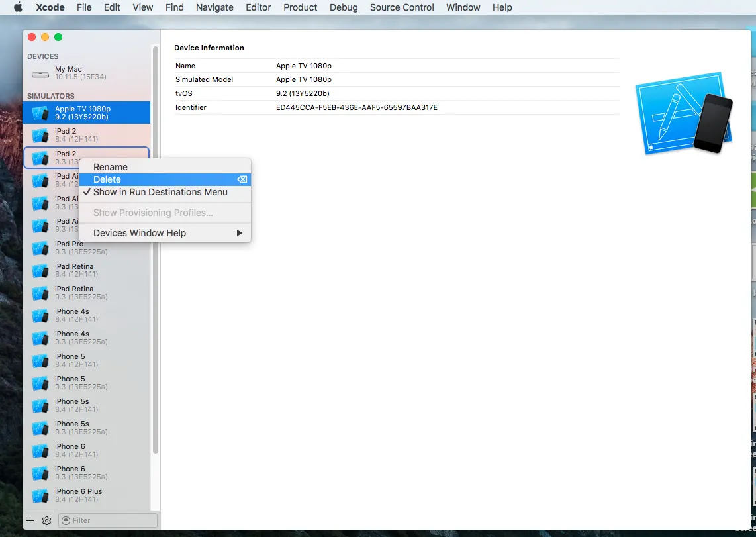The height and width of the screenshot is (537, 756).
Task: Select iPhone 5s 9.3 simulator icon
Action: coord(40,428)
